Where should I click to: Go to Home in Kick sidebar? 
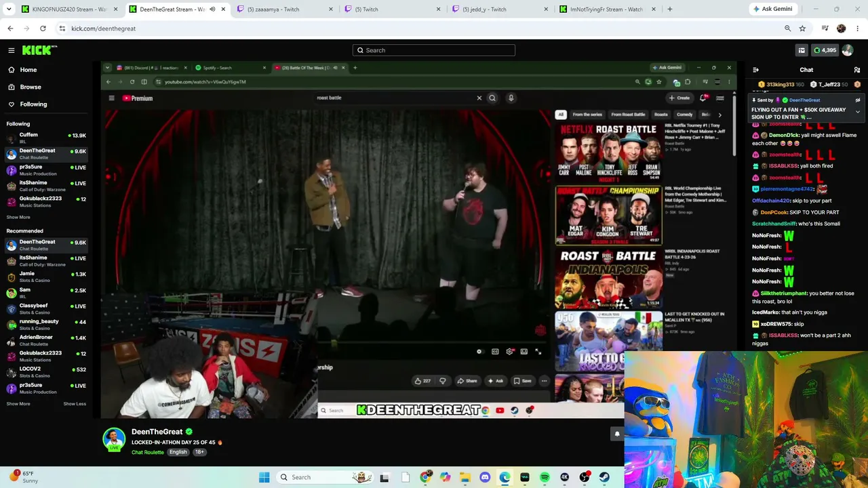point(28,70)
